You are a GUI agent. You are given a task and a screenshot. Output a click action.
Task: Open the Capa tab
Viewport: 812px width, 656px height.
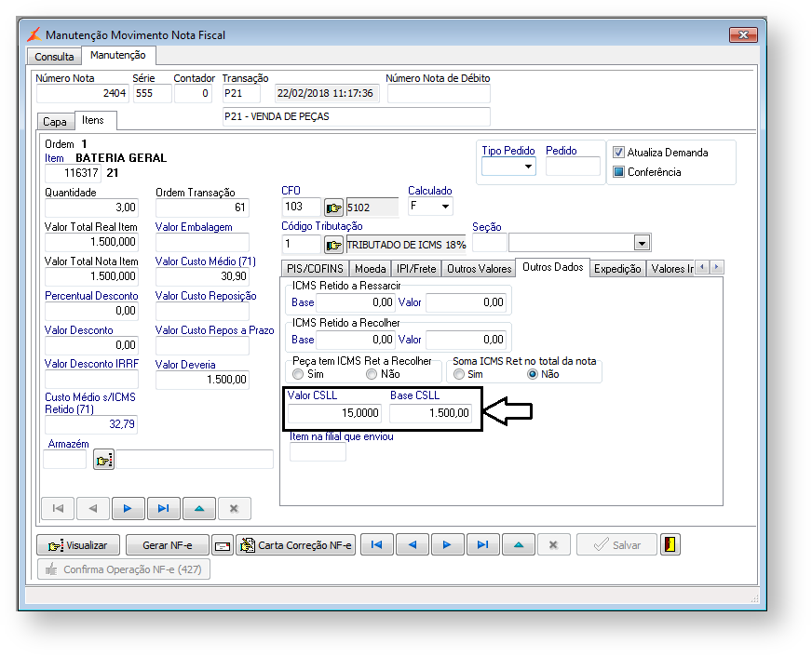point(55,122)
